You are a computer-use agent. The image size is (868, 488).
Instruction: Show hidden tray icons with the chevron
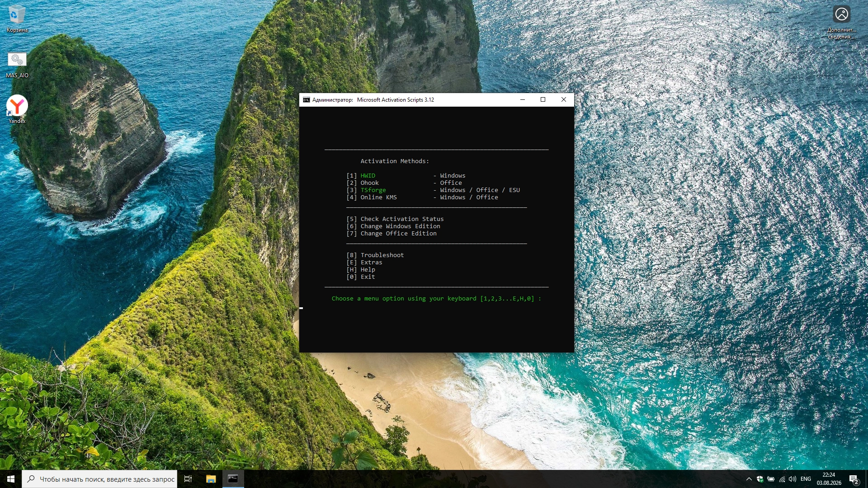click(x=749, y=479)
